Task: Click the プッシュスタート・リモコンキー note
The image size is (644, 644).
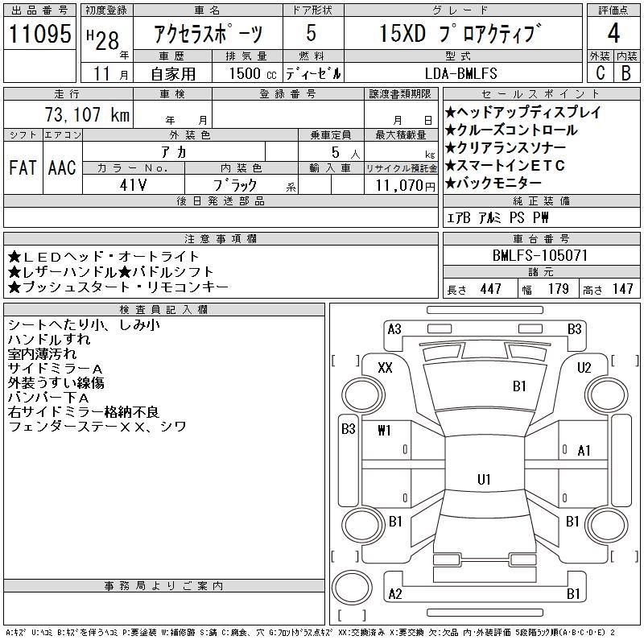Action: click(x=118, y=287)
